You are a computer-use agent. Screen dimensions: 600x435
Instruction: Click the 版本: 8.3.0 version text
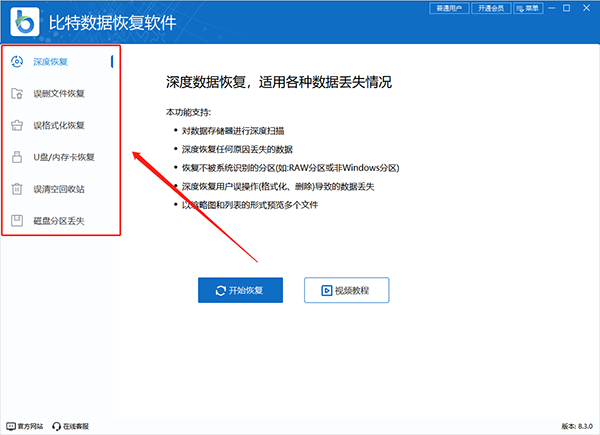(x=577, y=426)
